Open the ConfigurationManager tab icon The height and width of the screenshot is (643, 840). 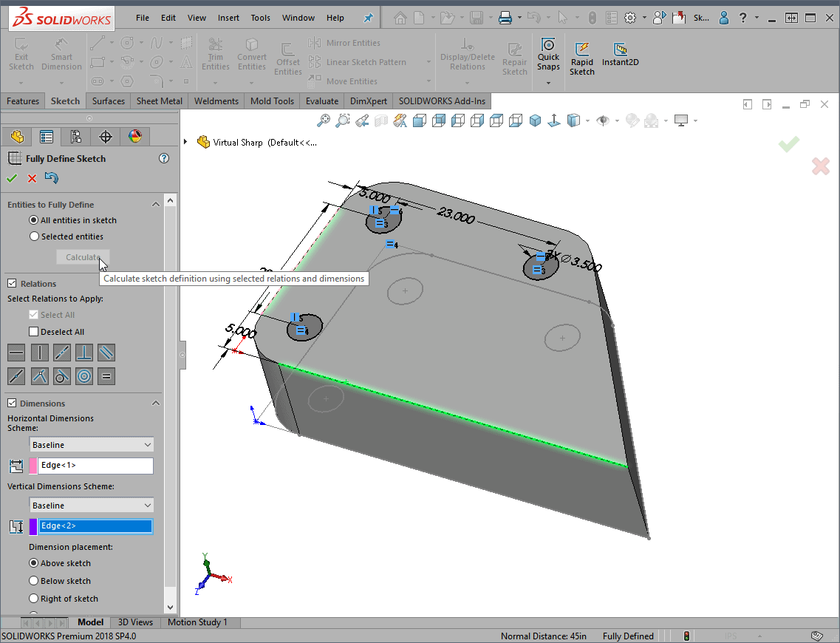click(x=76, y=137)
